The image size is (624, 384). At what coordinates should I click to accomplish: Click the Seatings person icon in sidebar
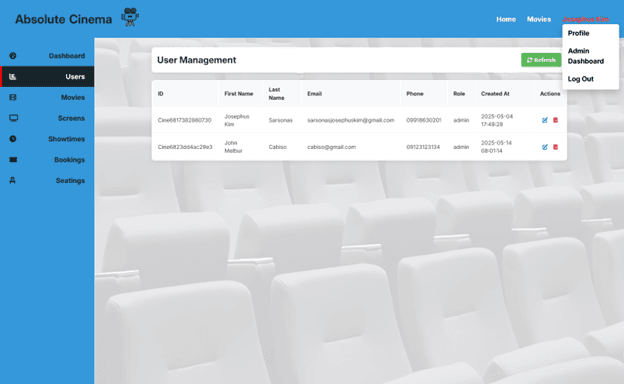pyautogui.click(x=12, y=180)
